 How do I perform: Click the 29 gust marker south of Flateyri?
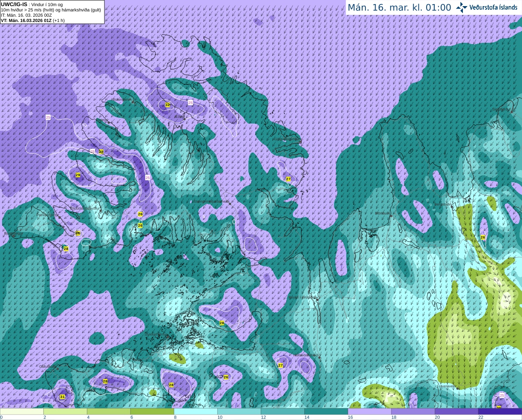101,151
